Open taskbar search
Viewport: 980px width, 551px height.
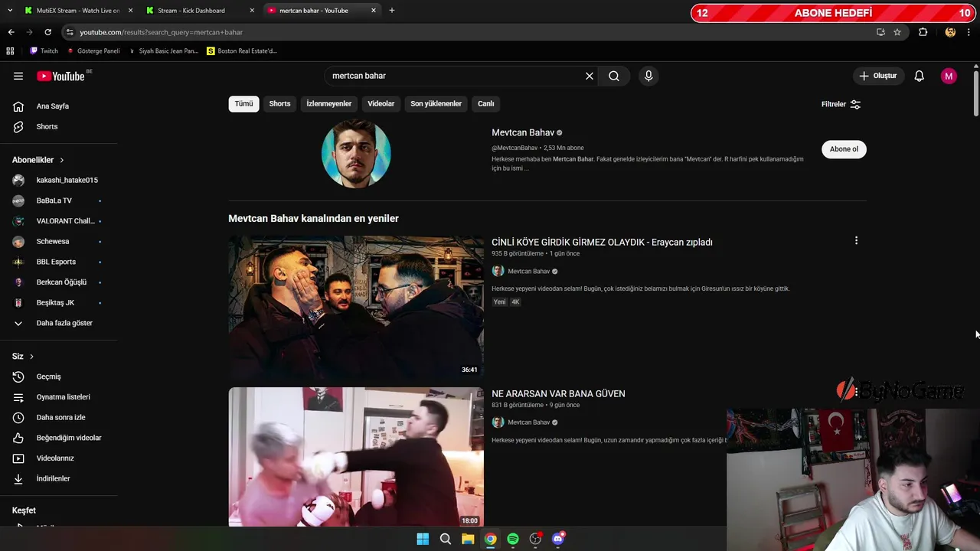pyautogui.click(x=445, y=539)
